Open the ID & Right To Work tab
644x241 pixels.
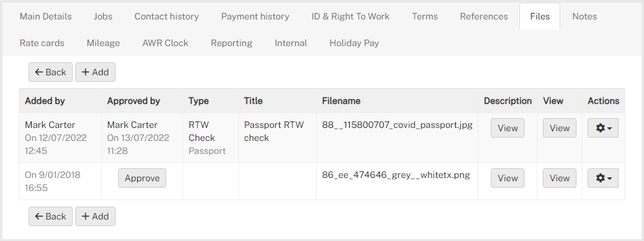click(x=351, y=16)
